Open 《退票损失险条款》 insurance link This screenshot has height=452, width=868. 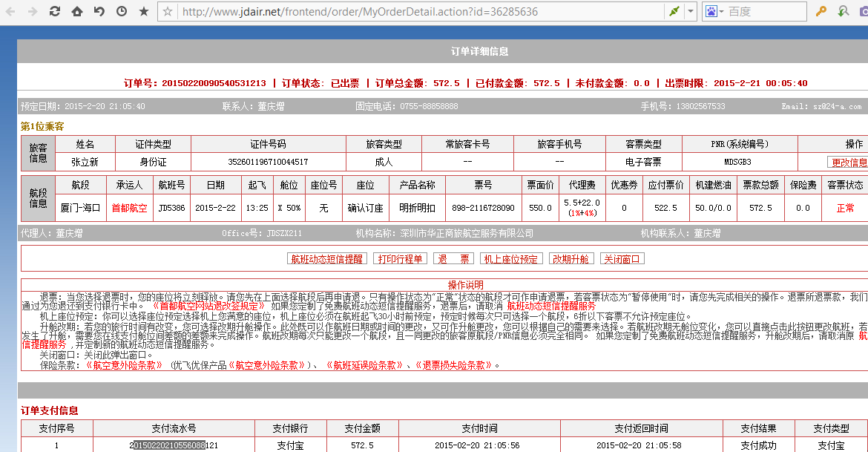click(x=453, y=365)
